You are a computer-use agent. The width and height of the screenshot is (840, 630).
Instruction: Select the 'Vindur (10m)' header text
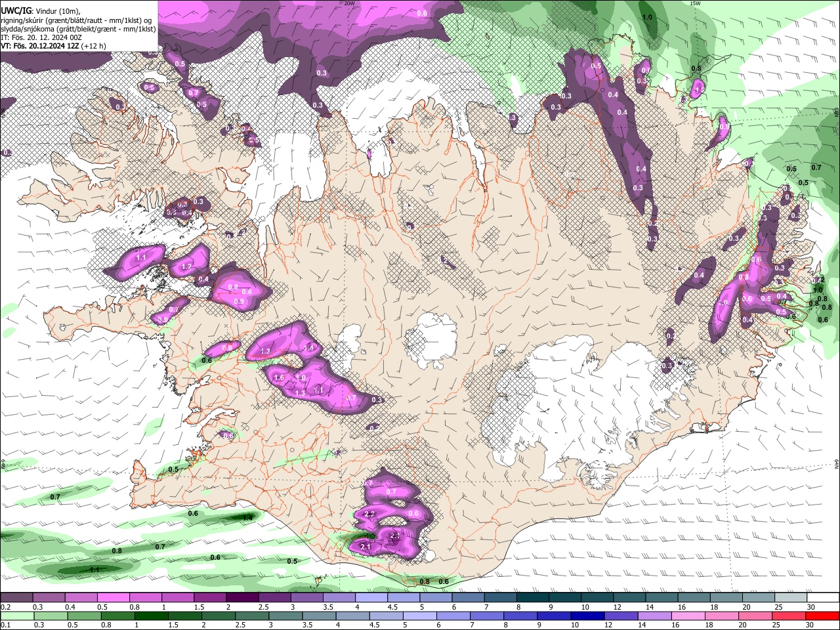pyautogui.click(x=58, y=11)
